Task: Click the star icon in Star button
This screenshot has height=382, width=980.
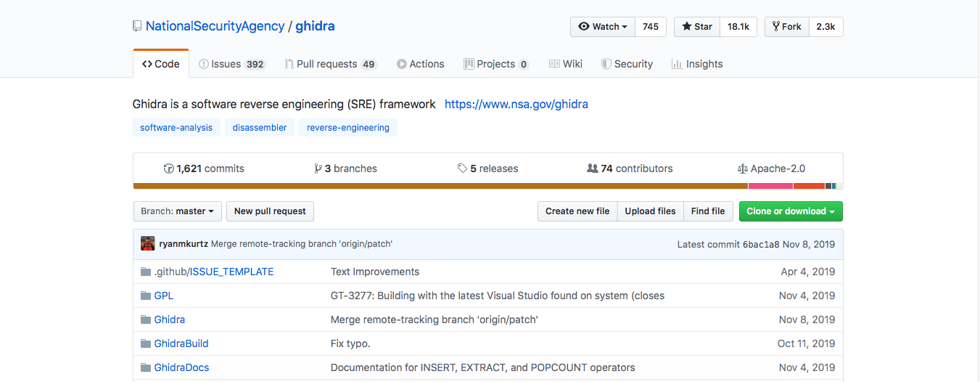Action: coord(687,27)
